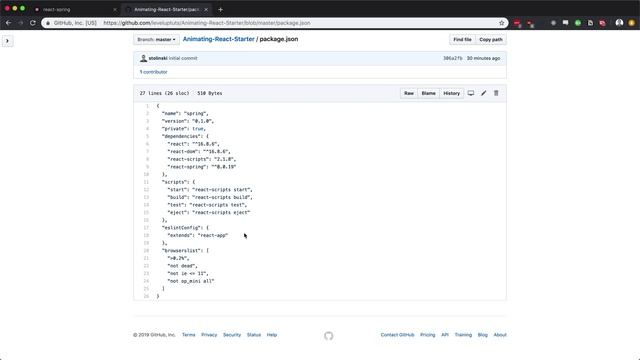Click the "react-spring" dependency line
Screen dimensions: 640x360
pyautogui.click(x=202, y=167)
